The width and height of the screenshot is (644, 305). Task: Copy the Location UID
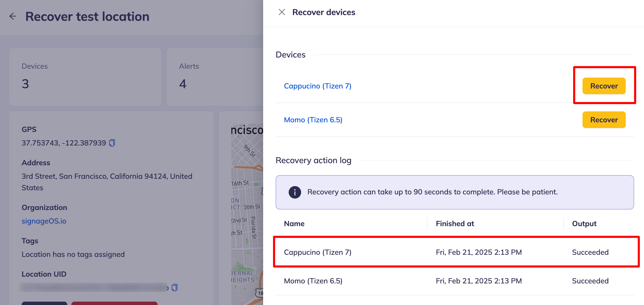click(x=175, y=288)
